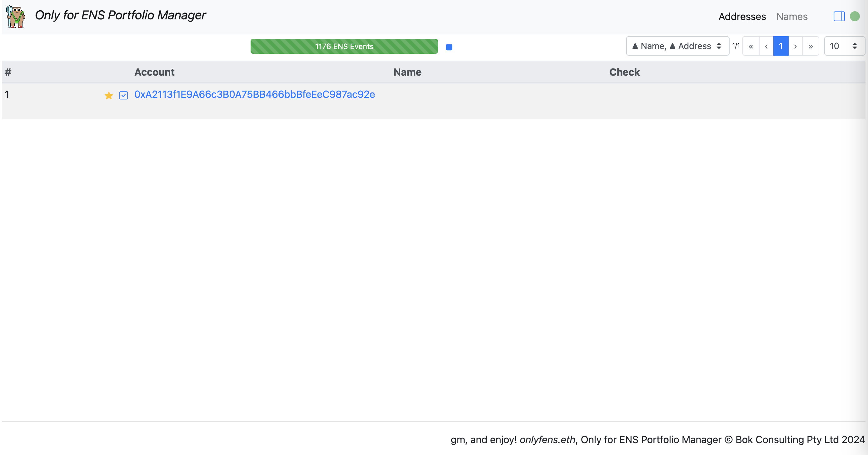Screen dimensions: 868x455
Task: Click the ape logo icon
Action: 16,16
